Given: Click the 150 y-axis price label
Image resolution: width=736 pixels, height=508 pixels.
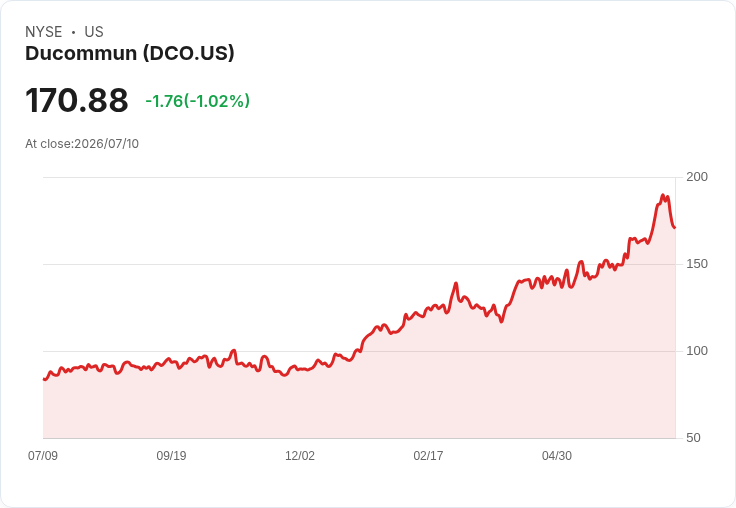Looking at the screenshot, I should click(697, 264).
